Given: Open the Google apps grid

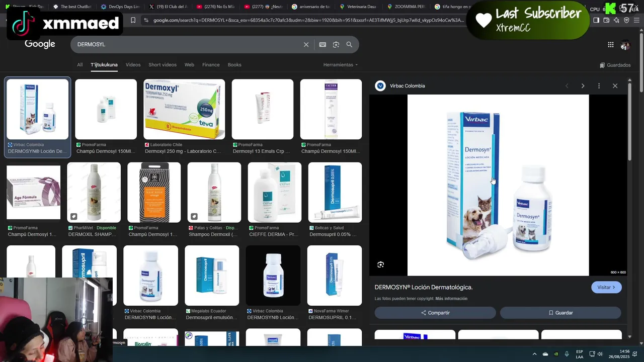Looking at the screenshot, I should click(611, 45).
